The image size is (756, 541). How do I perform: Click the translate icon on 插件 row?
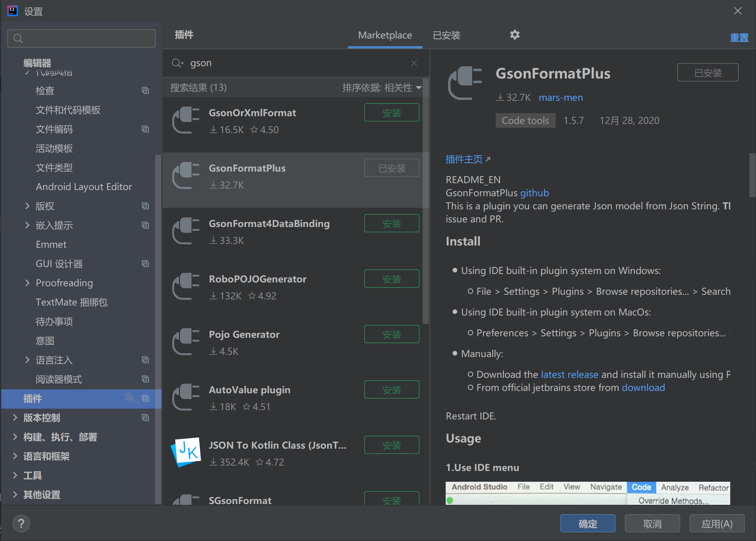click(x=130, y=398)
